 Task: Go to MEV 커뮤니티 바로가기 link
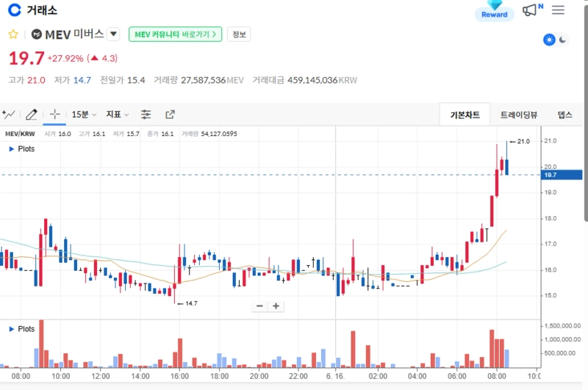(x=175, y=34)
